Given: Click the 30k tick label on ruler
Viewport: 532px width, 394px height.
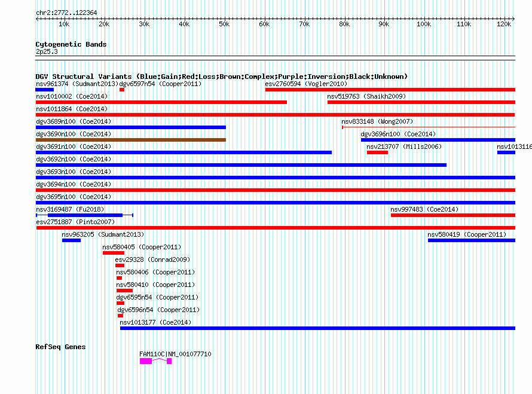Looking at the screenshot, I should pyautogui.click(x=144, y=24).
